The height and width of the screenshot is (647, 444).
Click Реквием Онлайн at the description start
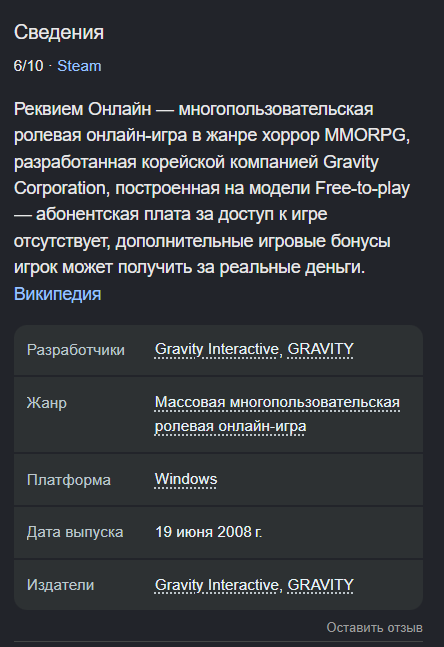pyautogui.click(x=83, y=109)
